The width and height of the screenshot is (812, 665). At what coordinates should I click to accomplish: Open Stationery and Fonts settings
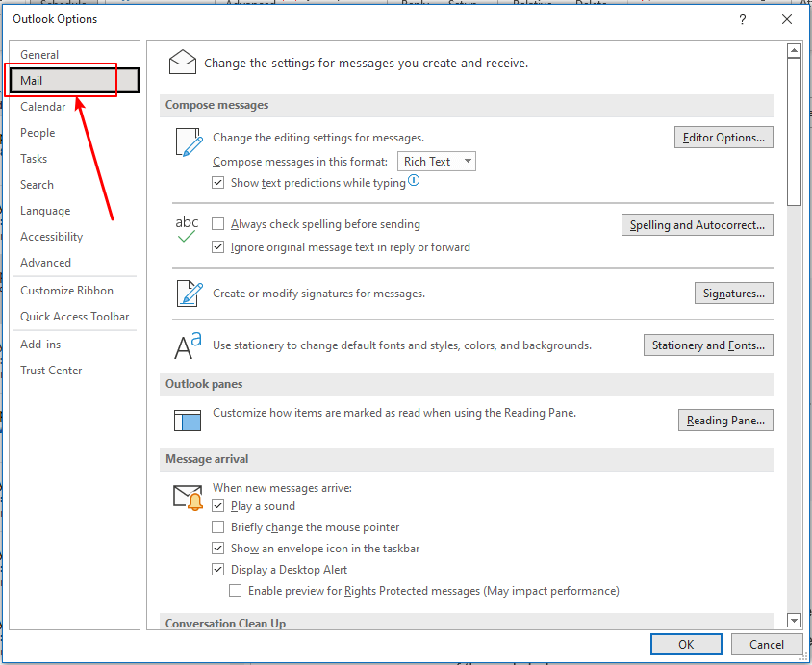(708, 345)
